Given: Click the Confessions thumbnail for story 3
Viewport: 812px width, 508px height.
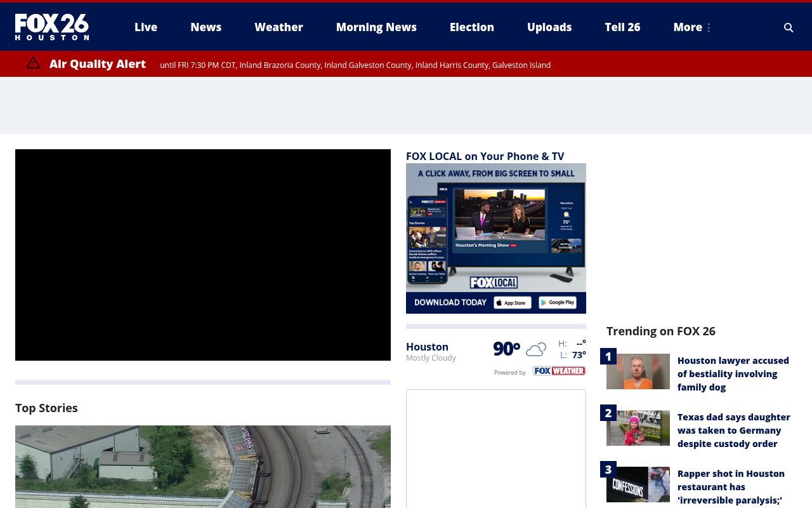Looking at the screenshot, I should pyautogui.click(x=638, y=485).
